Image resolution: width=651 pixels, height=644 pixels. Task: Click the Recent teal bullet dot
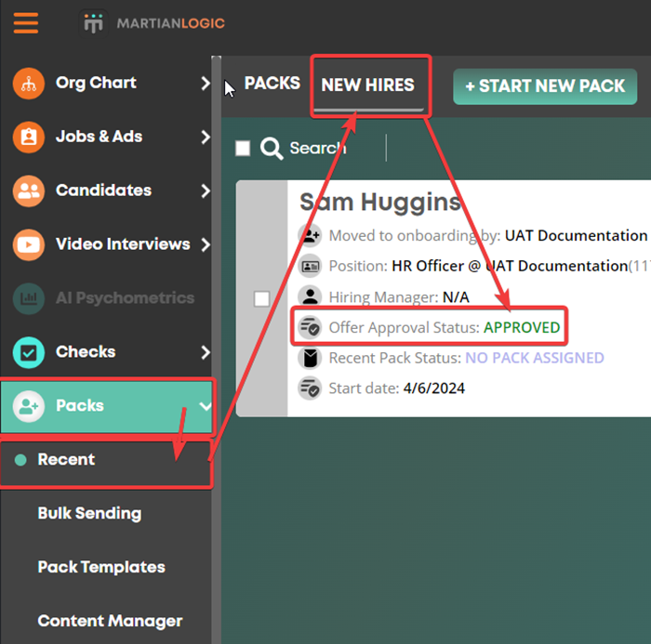click(20, 460)
